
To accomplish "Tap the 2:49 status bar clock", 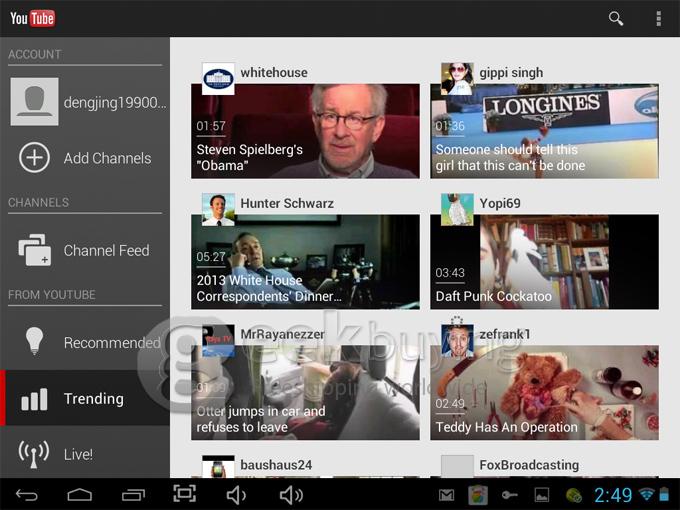I will pyautogui.click(x=613, y=495).
